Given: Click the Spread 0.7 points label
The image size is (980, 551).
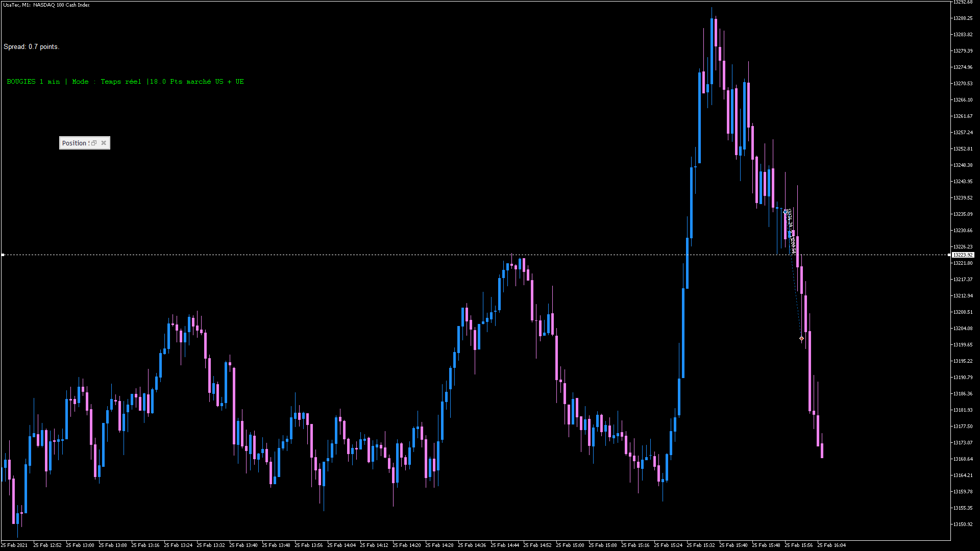Looking at the screenshot, I should (x=31, y=46).
